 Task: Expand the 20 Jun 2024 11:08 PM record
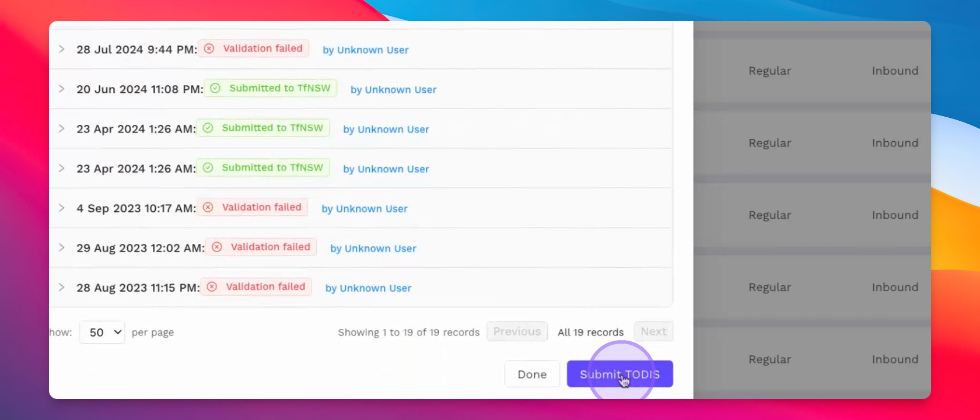pos(61,89)
